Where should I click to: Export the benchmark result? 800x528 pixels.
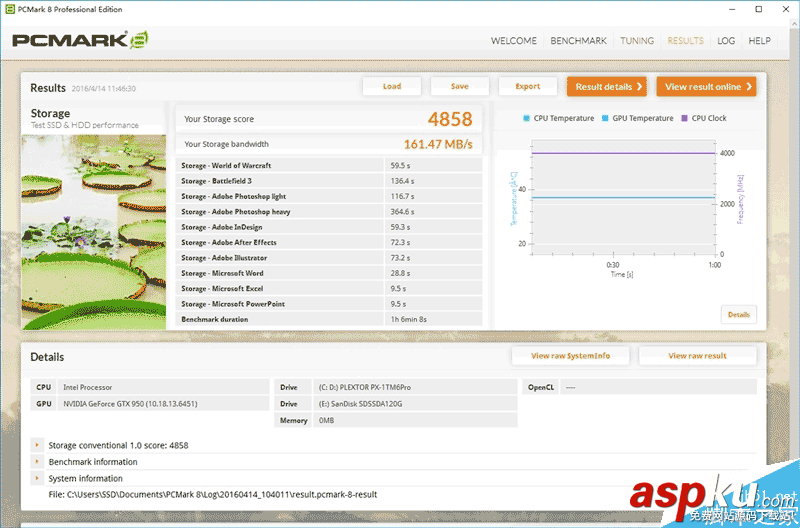pos(528,86)
